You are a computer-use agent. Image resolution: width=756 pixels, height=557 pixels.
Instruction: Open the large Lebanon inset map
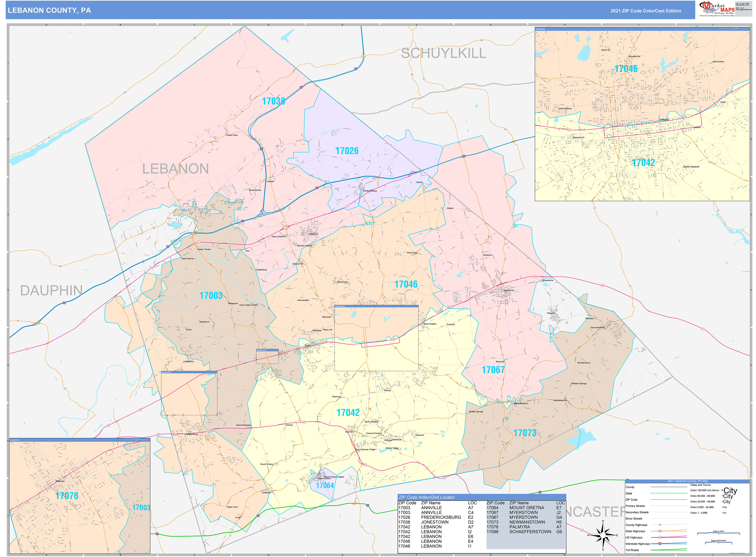click(x=642, y=114)
